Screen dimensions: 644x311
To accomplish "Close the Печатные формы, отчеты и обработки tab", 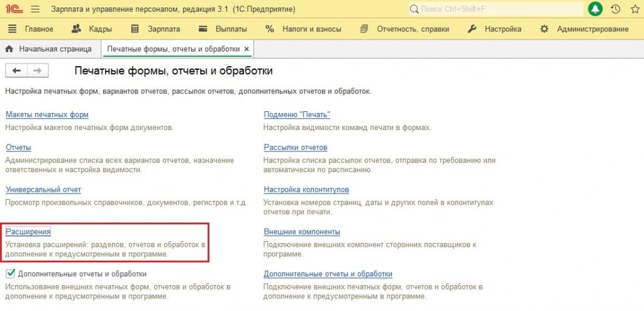I will pyautogui.click(x=247, y=49).
